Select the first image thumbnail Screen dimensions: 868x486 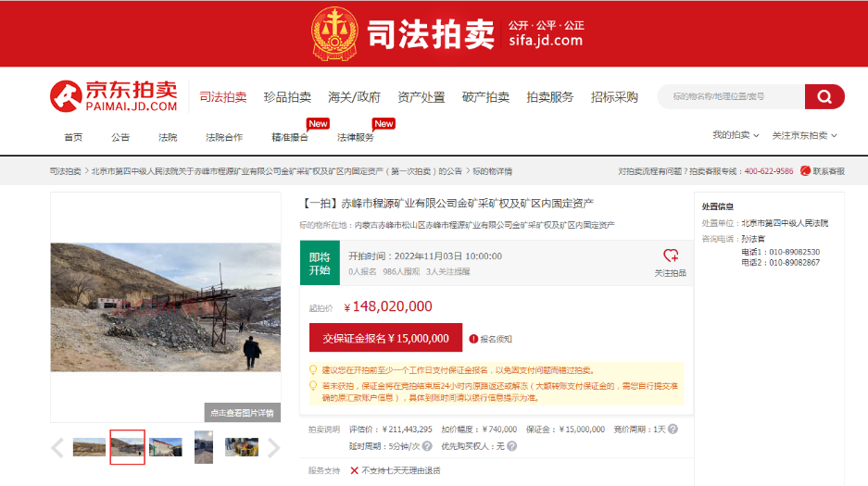(x=89, y=447)
